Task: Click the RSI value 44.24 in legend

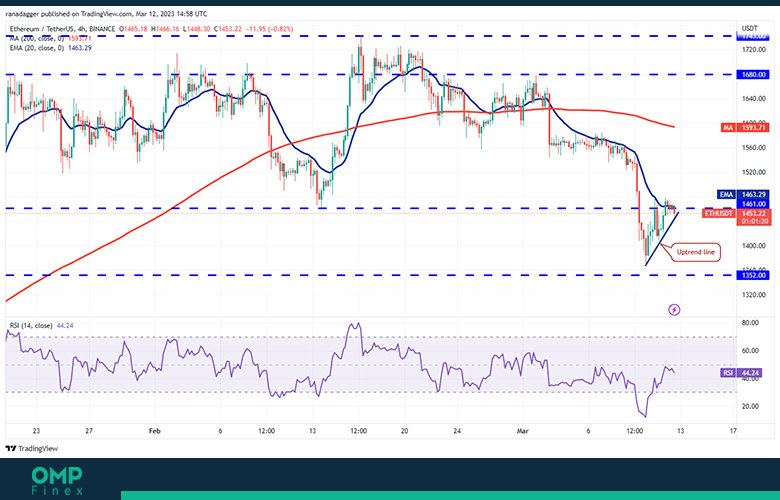Action: coord(65,325)
